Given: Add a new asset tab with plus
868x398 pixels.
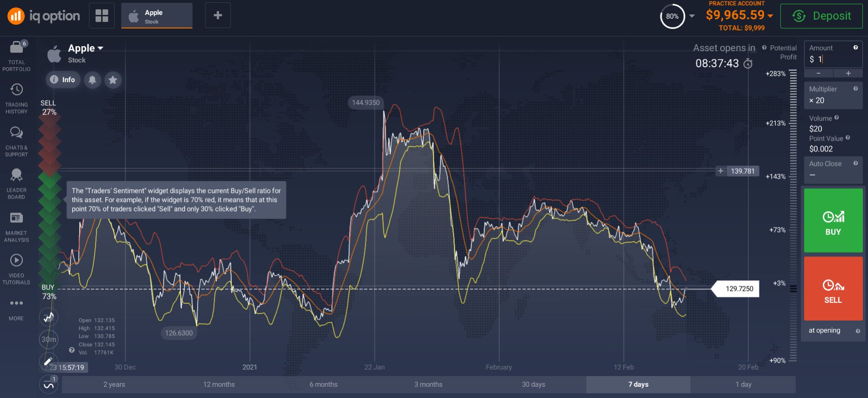Looking at the screenshot, I should pos(218,15).
